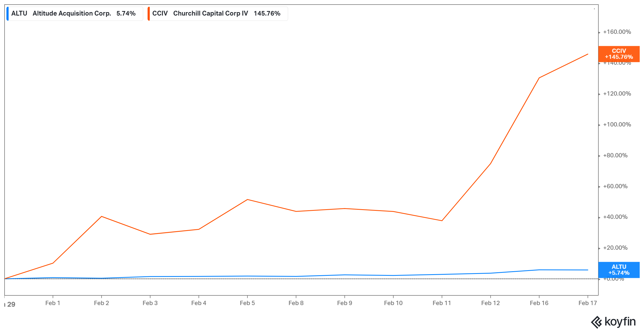Click the +20.00% axis label
This screenshot has width=644, height=333.
615,248
